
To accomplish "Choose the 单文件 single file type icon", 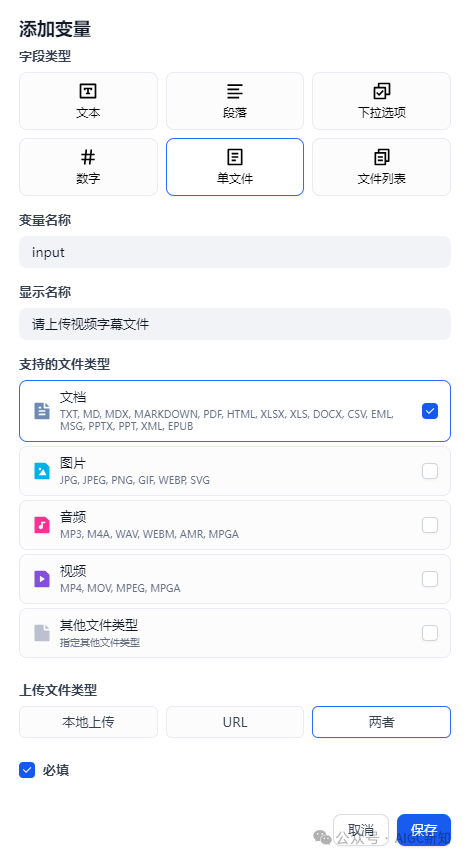I will tap(235, 157).
